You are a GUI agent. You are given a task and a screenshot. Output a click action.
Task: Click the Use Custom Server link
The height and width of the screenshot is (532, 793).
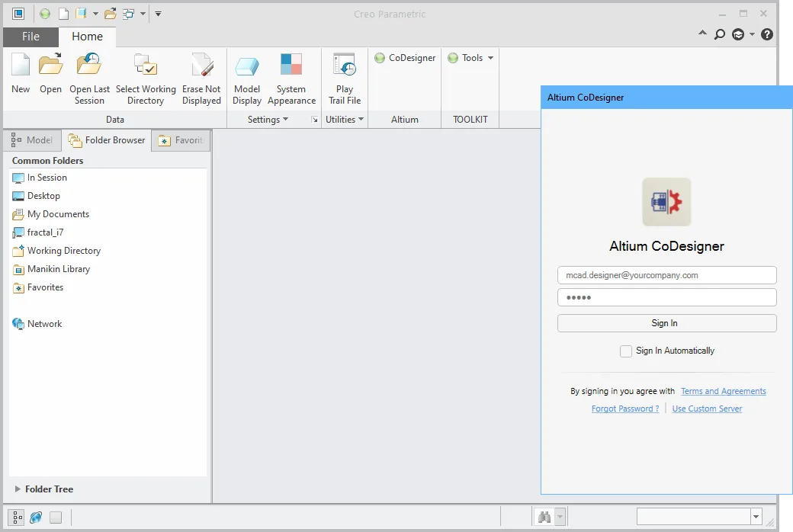[707, 409]
